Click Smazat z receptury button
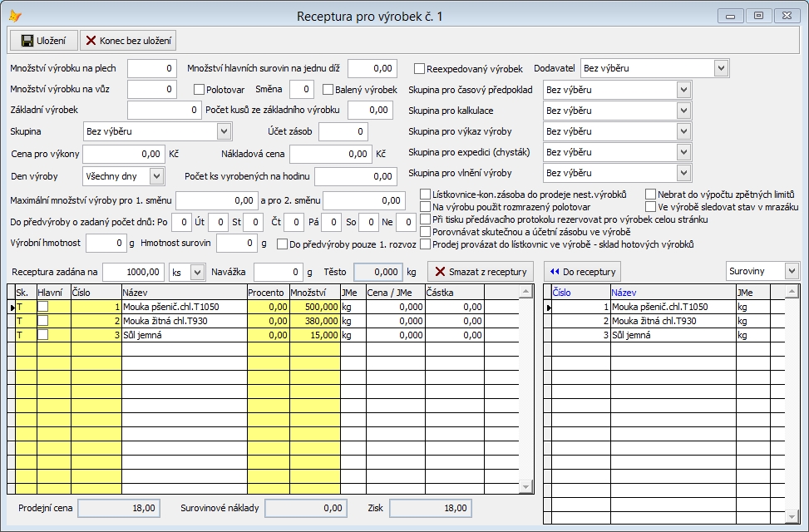 tap(481, 272)
